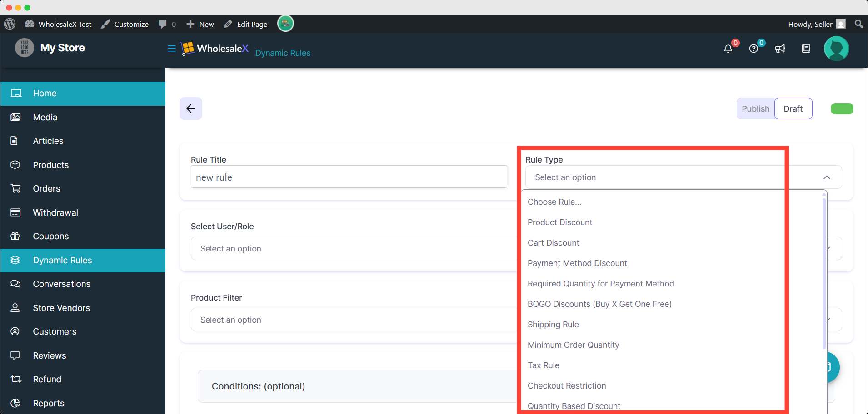Select Cart Discount rule type
This screenshot has width=868, height=414.
click(673, 243)
